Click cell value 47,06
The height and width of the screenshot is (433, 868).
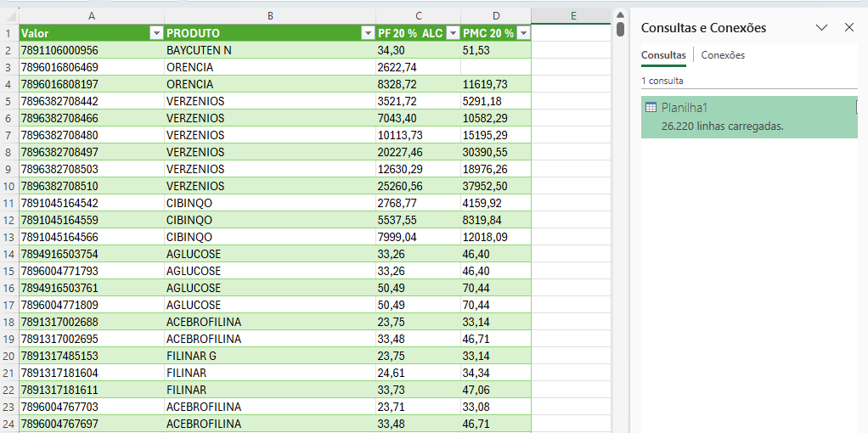[x=496, y=389]
